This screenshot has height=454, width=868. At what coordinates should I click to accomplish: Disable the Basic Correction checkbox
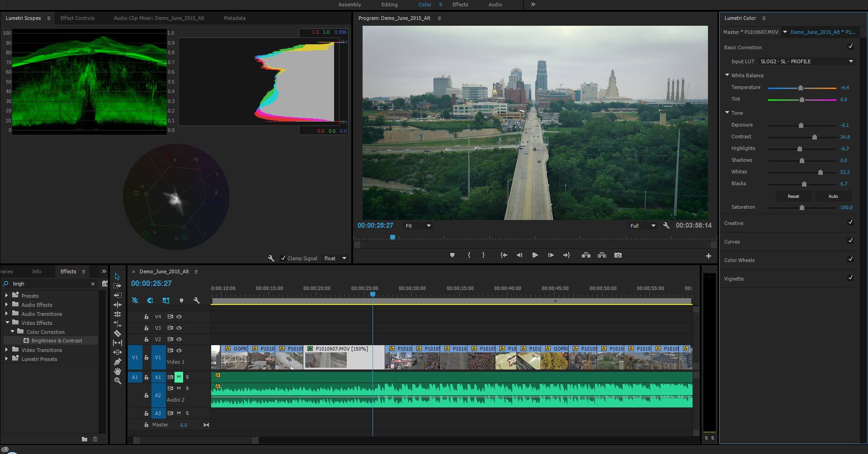pos(850,47)
